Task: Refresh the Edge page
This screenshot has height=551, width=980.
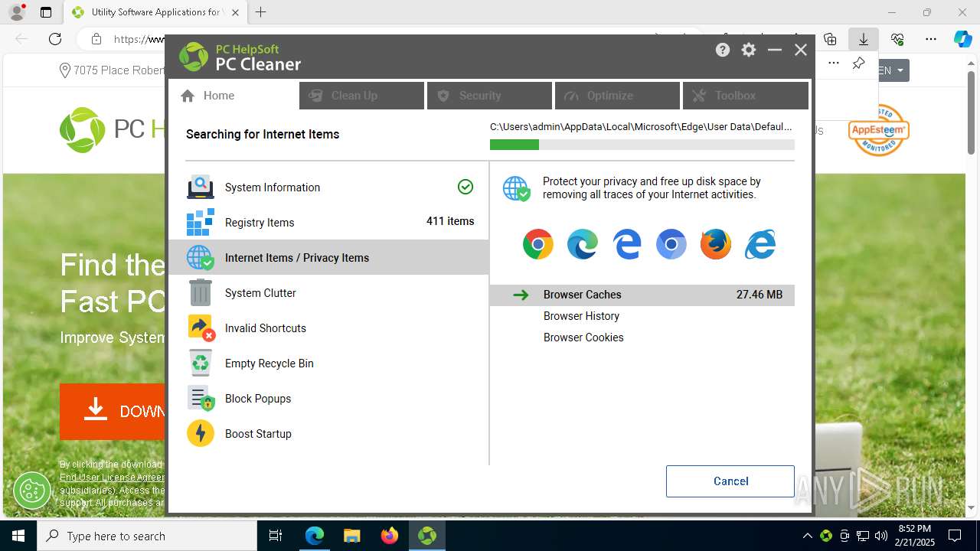Action: point(55,39)
